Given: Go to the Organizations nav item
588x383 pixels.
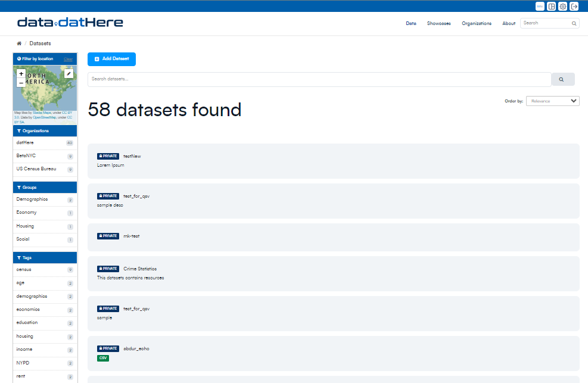Looking at the screenshot, I should (477, 23).
